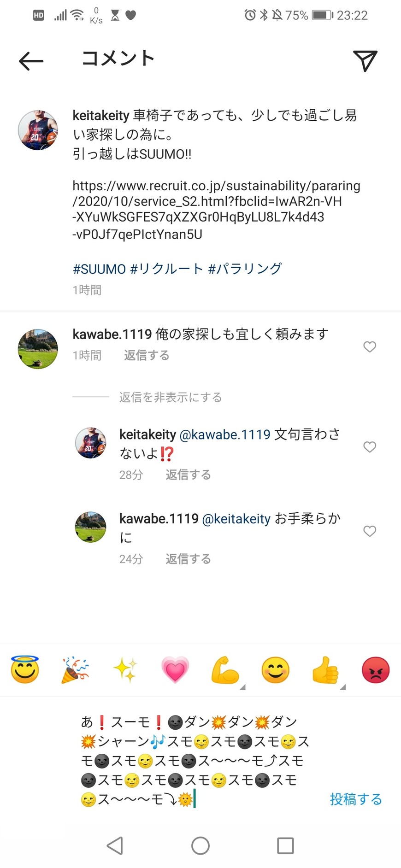
Task: Insert the pink heart emoji
Action: point(175,670)
